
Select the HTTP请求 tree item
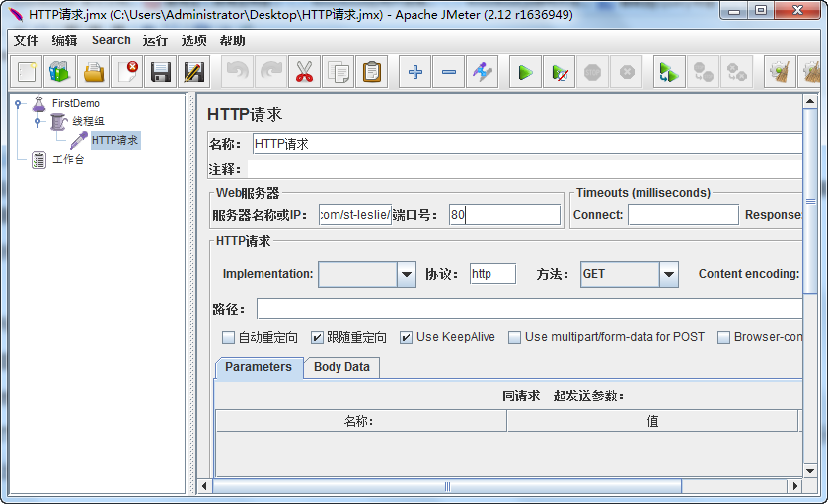[115, 140]
